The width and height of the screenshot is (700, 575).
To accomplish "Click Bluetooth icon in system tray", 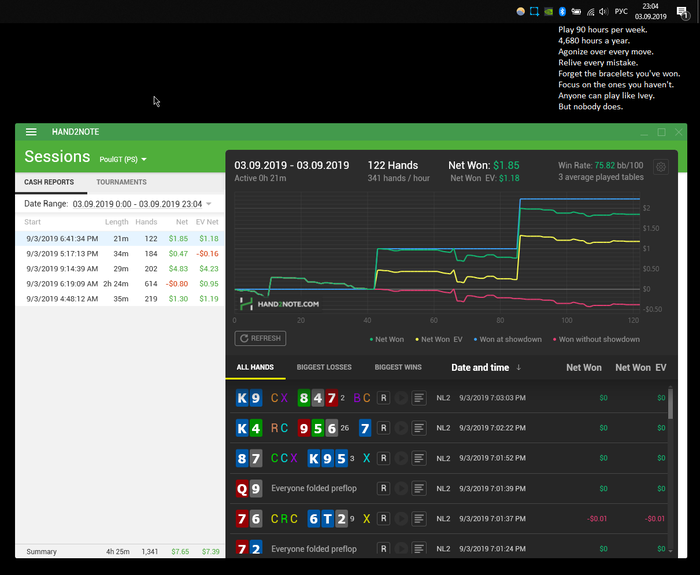I will [x=562, y=11].
